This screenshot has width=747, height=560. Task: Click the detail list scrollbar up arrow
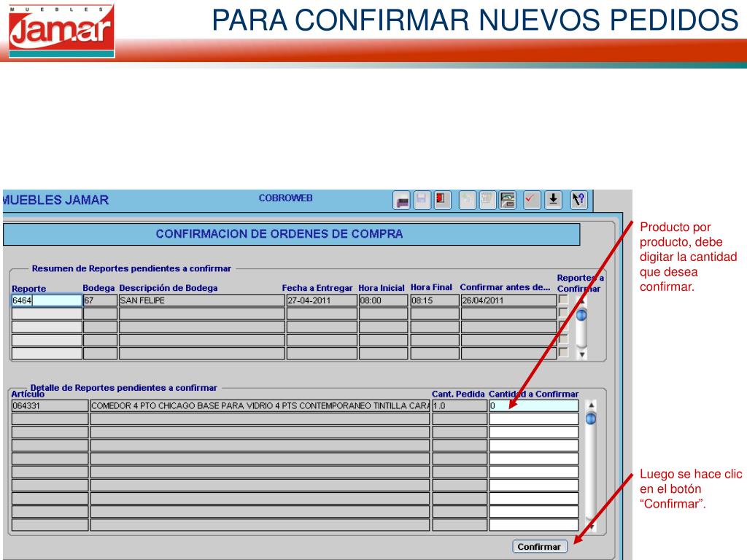coord(591,405)
